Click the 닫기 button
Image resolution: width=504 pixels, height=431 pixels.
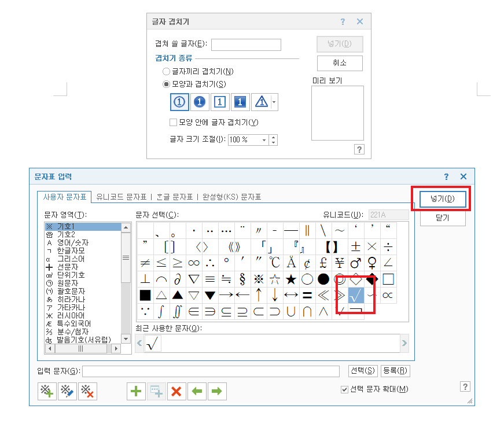442,218
